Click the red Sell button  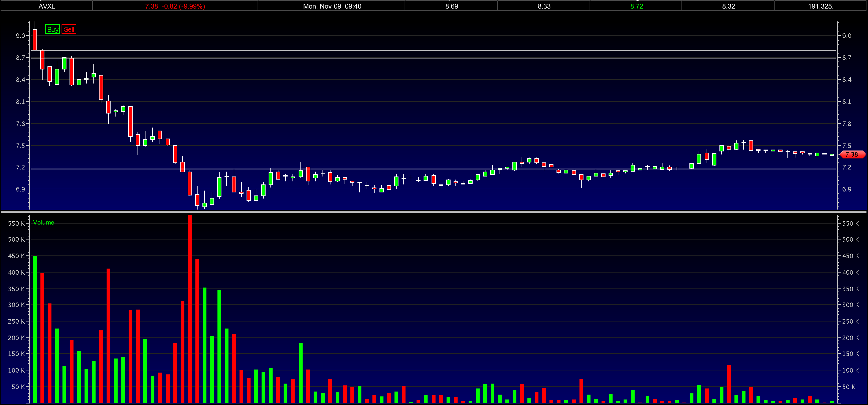click(x=69, y=29)
